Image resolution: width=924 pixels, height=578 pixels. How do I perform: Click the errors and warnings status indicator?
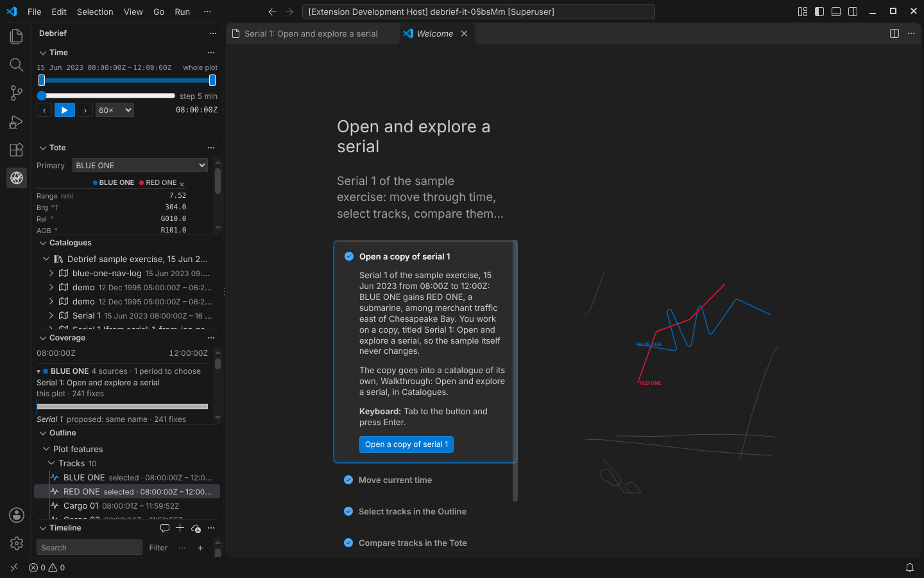47,568
